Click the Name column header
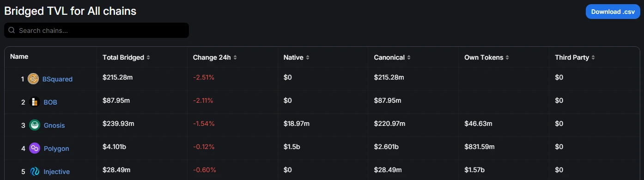 point(19,56)
